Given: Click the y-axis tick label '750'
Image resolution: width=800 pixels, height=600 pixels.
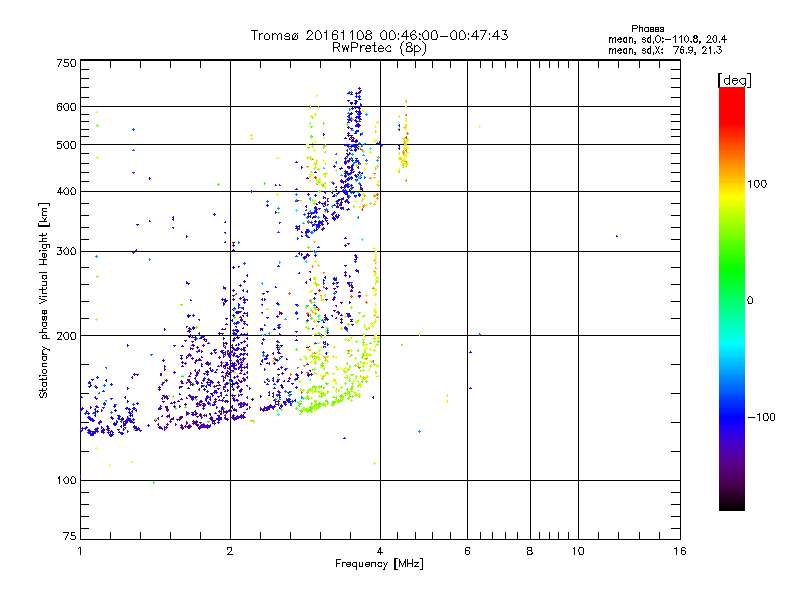Looking at the screenshot, I should (x=66, y=63).
